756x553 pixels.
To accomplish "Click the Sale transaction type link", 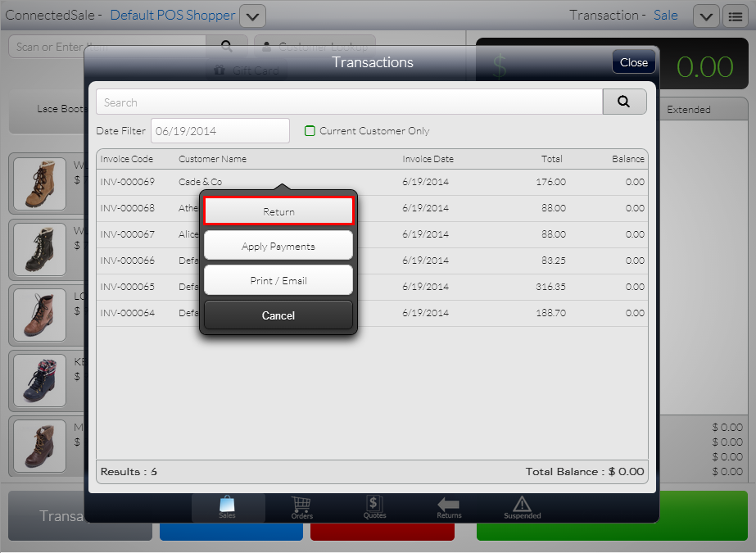I will pos(665,15).
